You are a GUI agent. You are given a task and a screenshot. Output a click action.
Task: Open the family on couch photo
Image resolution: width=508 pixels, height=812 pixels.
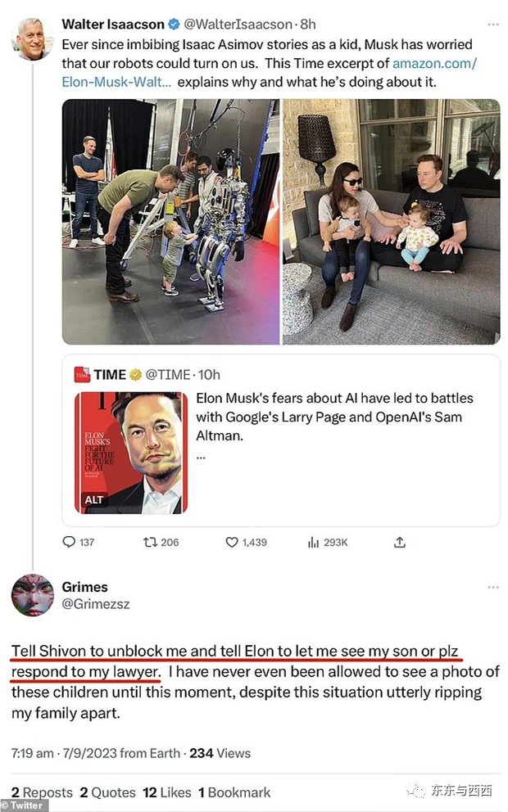391,221
